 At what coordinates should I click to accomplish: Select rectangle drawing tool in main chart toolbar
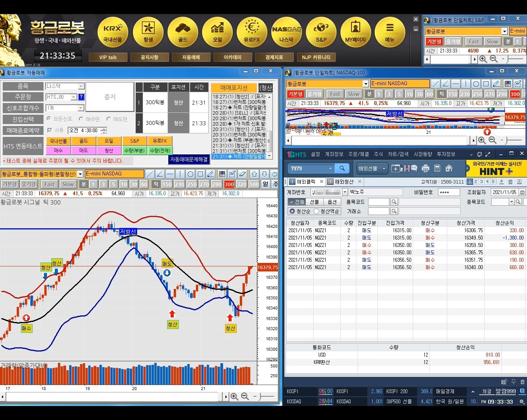[200, 174]
